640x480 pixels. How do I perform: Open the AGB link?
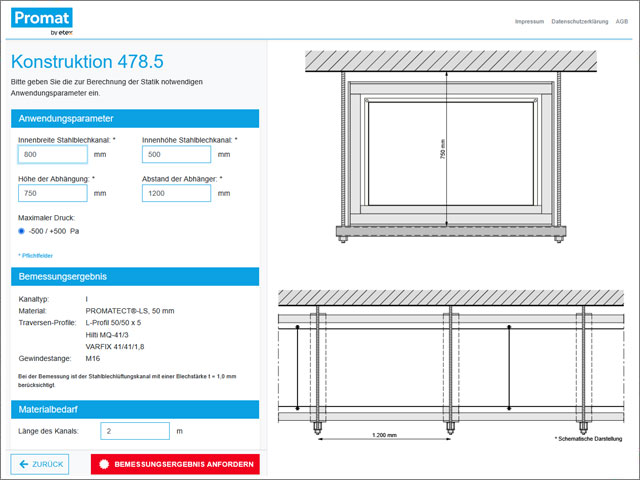(x=620, y=21)
